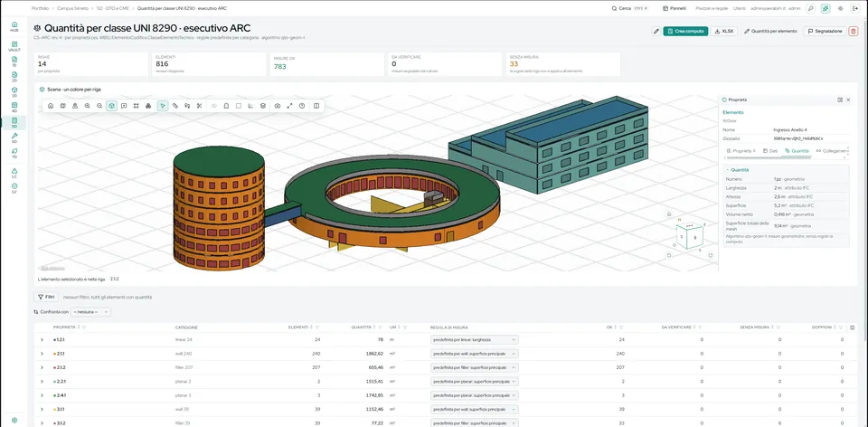
Task: Open the LC sidebar item
Action: click(x=14, y=173)
